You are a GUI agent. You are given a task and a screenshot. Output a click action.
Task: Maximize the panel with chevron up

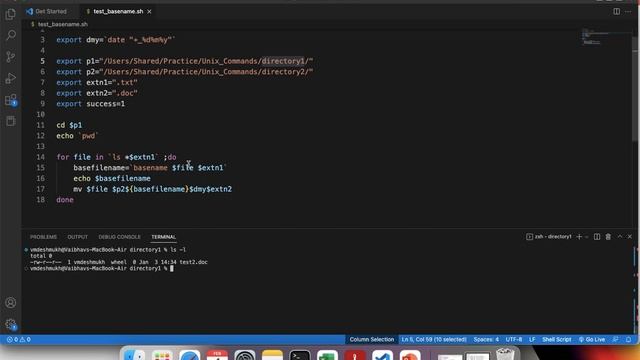point(620,237)
